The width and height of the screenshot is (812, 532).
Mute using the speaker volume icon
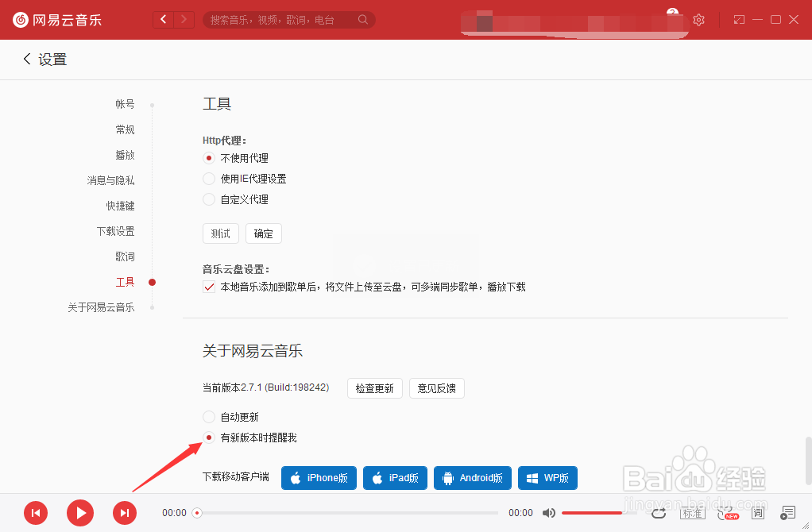click(548, 513)
